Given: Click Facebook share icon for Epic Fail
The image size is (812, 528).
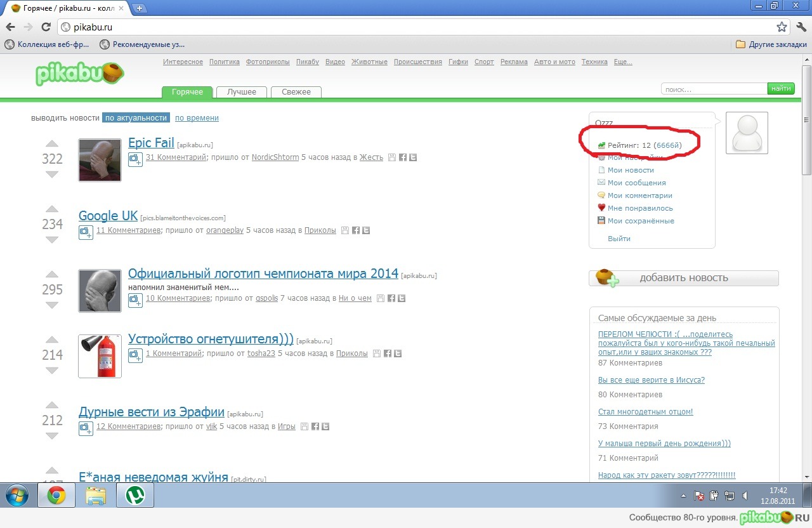Looking at the screenshot, I should click(402, 157).
